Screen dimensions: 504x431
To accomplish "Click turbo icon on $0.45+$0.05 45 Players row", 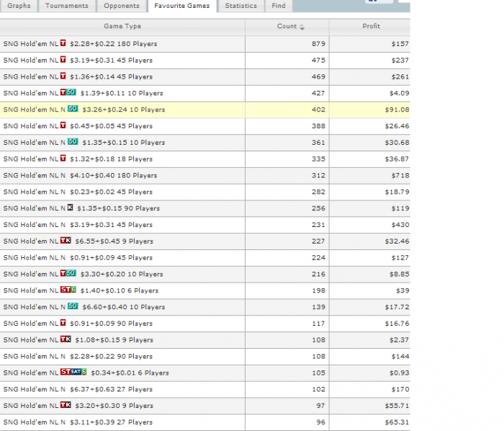I will (x=63, y=125).
